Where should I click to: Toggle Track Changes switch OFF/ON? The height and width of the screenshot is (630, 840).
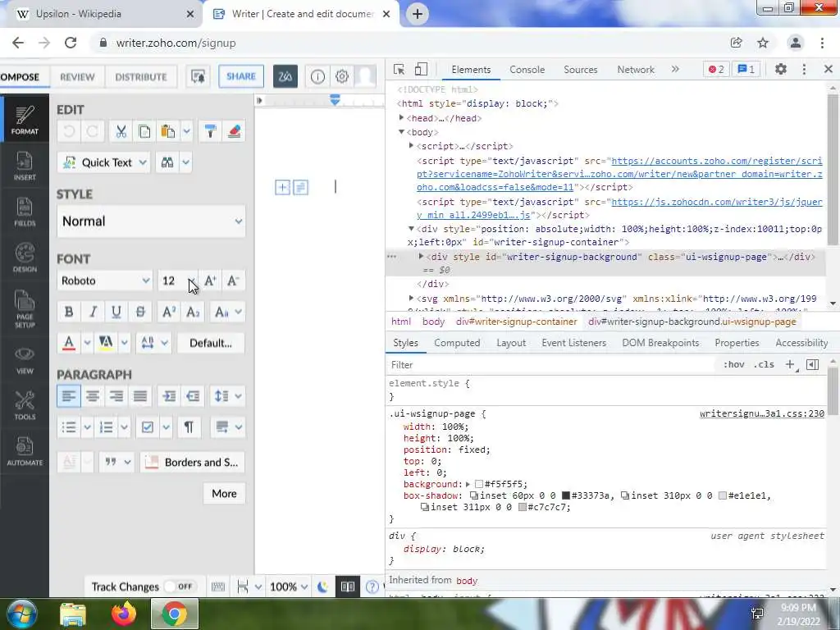click(180, 587)
